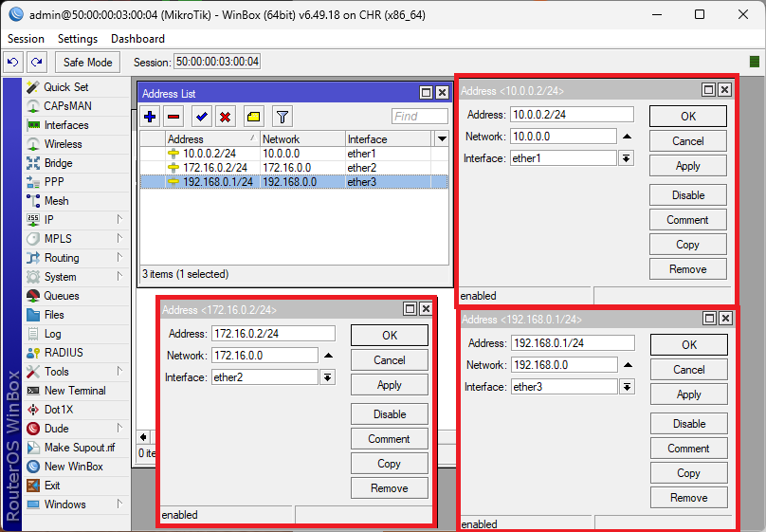Image resolution: width=766 pixels, height=532 pixels.
Task: Click Disable in the 192.168.0.1/24 address dialog
Action: click(688, 424)
